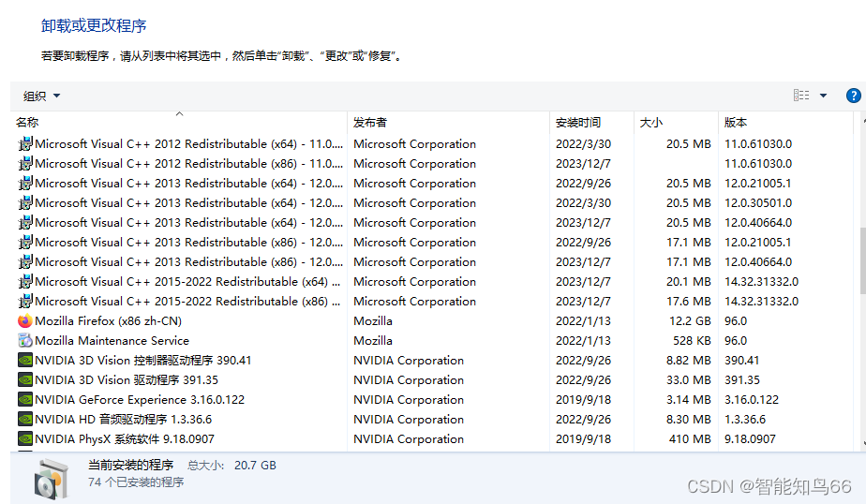Select NVIDIA 3D Vision 控制器驱动程序 390.41

click(143, 361)
